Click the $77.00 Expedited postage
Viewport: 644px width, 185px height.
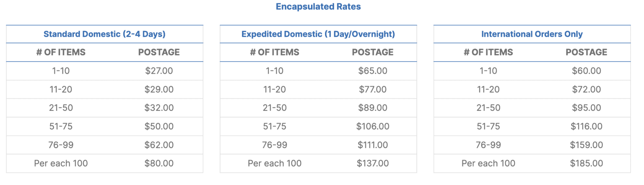point(373,90)
